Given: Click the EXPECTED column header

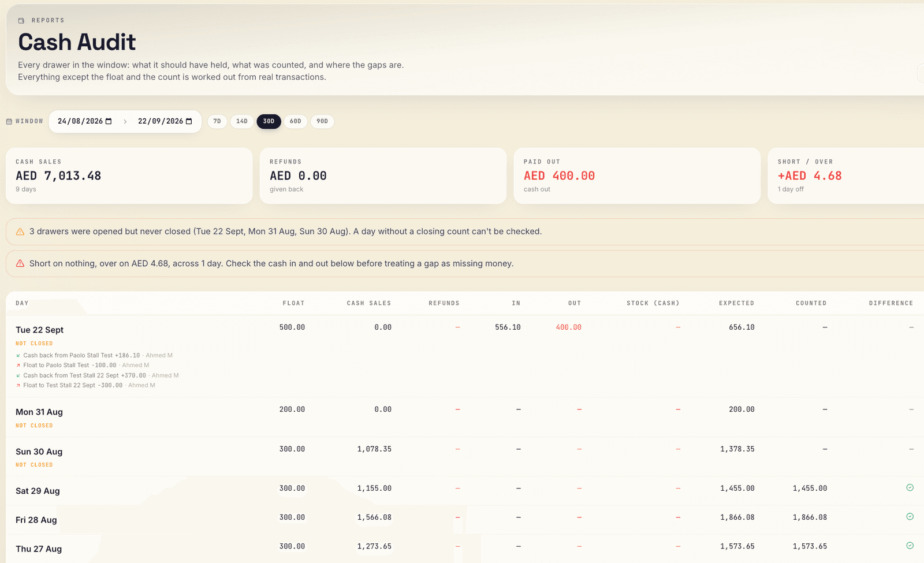Looking at the screenshot, I should pyautogui.click(x=736, y=303).
